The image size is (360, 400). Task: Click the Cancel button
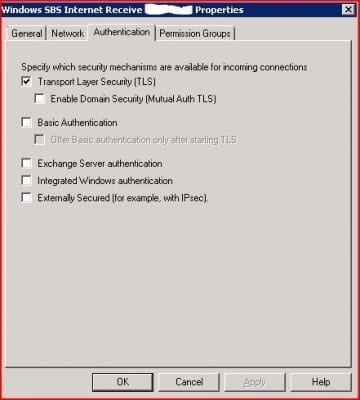tap(189, 382)
